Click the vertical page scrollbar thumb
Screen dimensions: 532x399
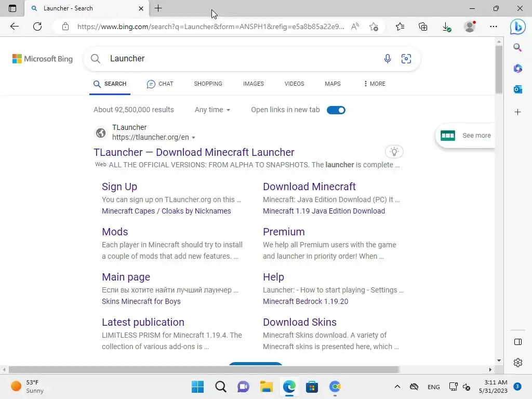point(499,70)
